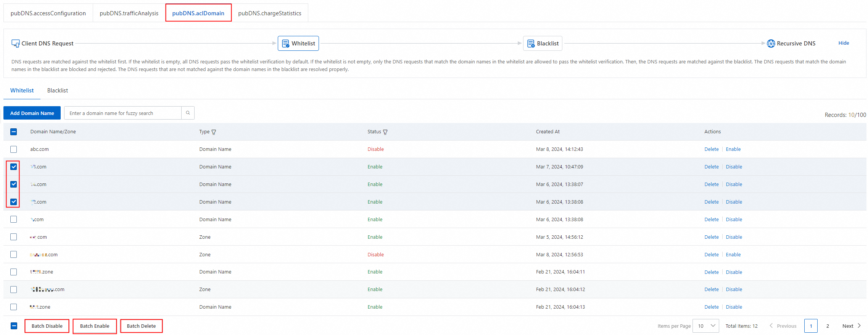Image resolution: width=868 pixels, height=335 pixels.
Task: Click the Records: 10/100 text
Action: [845, 115]
